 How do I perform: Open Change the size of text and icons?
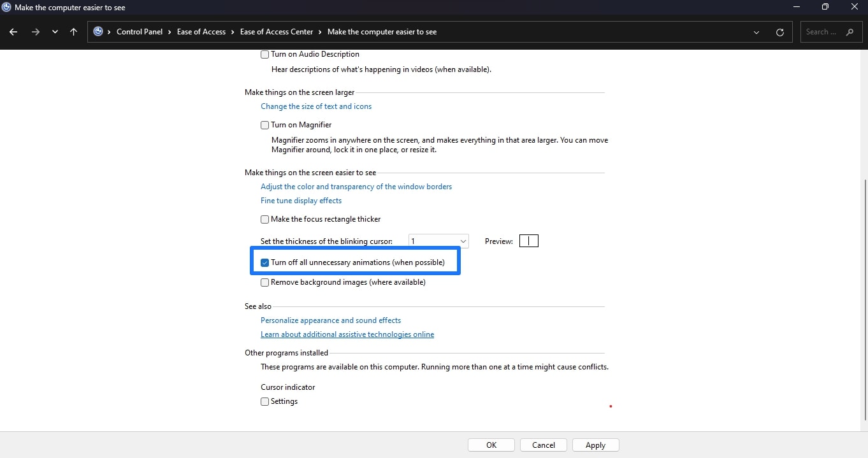[316, 106]
